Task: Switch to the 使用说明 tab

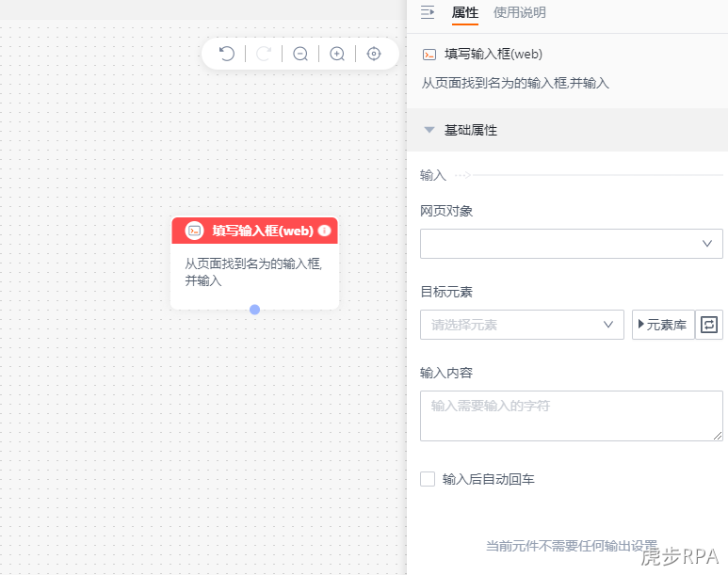Action: pos(519,12)
